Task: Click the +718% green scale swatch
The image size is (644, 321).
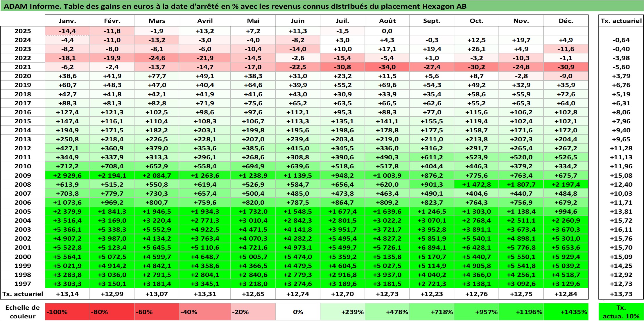Action: pos(432,312)
